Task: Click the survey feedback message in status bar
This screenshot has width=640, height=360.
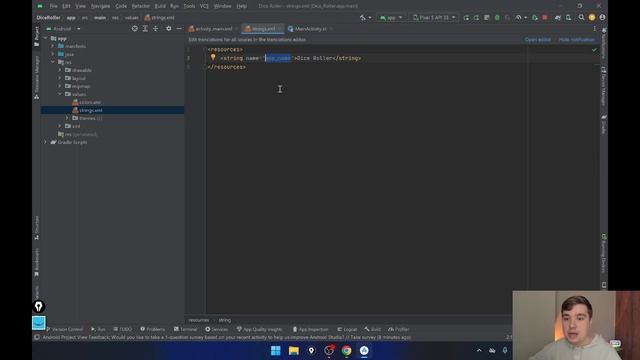Action: [227, 337]
